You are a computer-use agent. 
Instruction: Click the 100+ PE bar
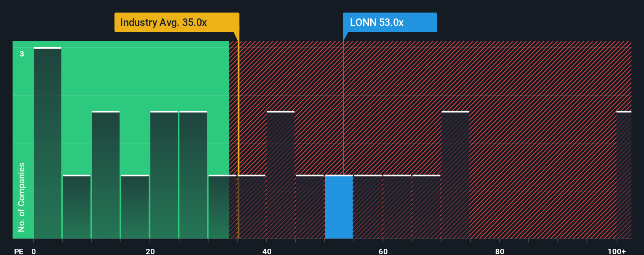624,175
